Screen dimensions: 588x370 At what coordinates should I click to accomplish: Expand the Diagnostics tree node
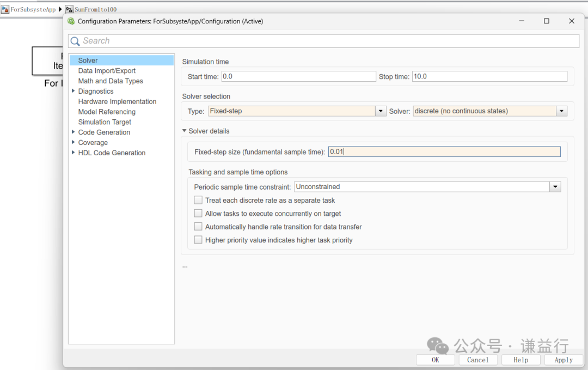tap(73, 91)
